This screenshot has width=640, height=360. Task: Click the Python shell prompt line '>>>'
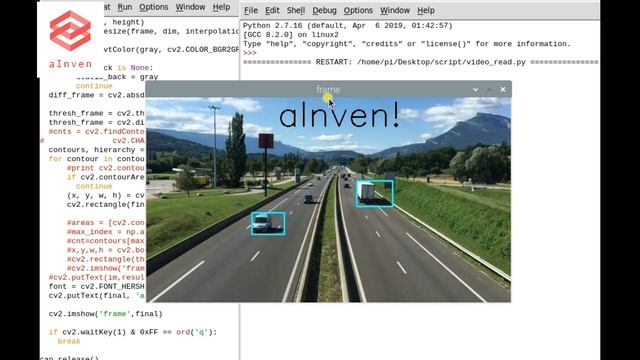(x=249, y=53)
